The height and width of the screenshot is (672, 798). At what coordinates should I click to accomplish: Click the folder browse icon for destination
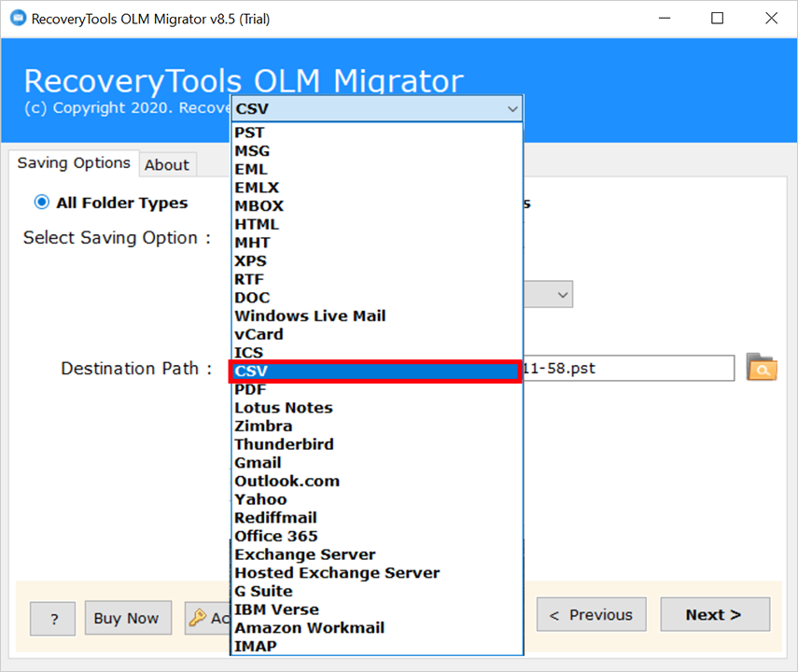pos(762,368)
